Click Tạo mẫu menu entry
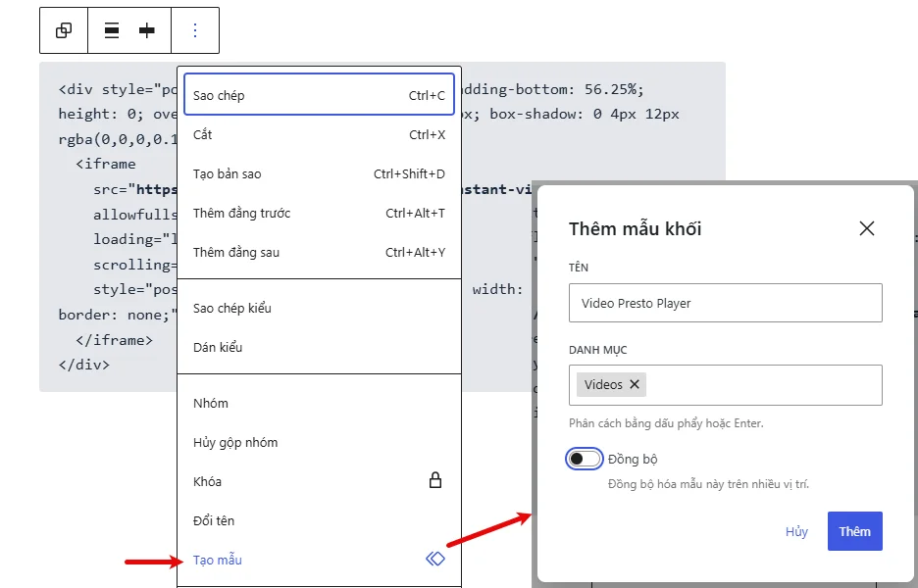Viewport: 918px width, 588px height. click(x=319, y=560)
